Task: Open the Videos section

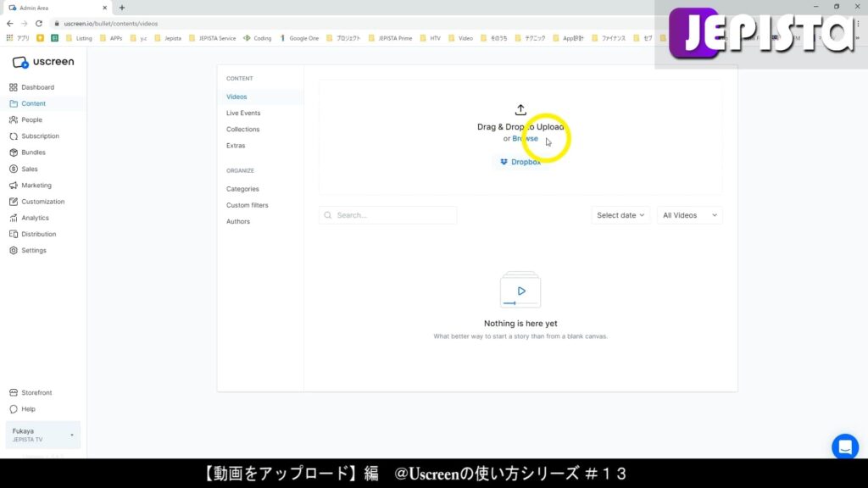Action: 236,97
